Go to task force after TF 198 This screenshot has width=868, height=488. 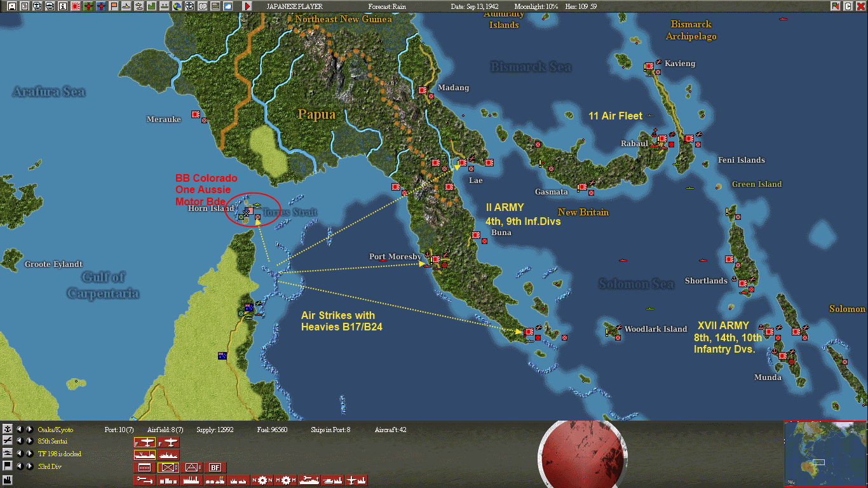pyautogui.click(x=30, y=454)
